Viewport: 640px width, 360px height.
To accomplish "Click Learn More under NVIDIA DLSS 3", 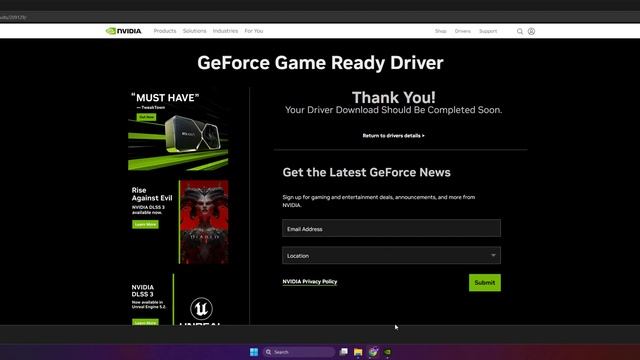I will point(145,322).
